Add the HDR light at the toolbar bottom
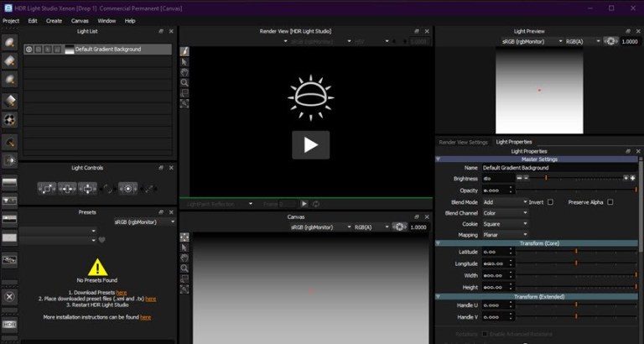This screenshot has height=344, width=644. (x=9, y=324)
